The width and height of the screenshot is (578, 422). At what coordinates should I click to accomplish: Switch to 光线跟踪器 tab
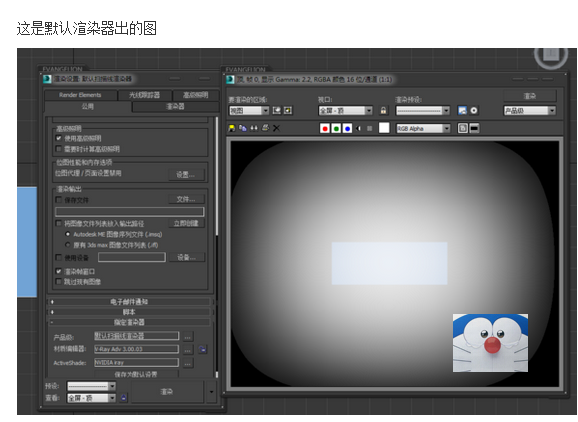click(x=144, y=95)
